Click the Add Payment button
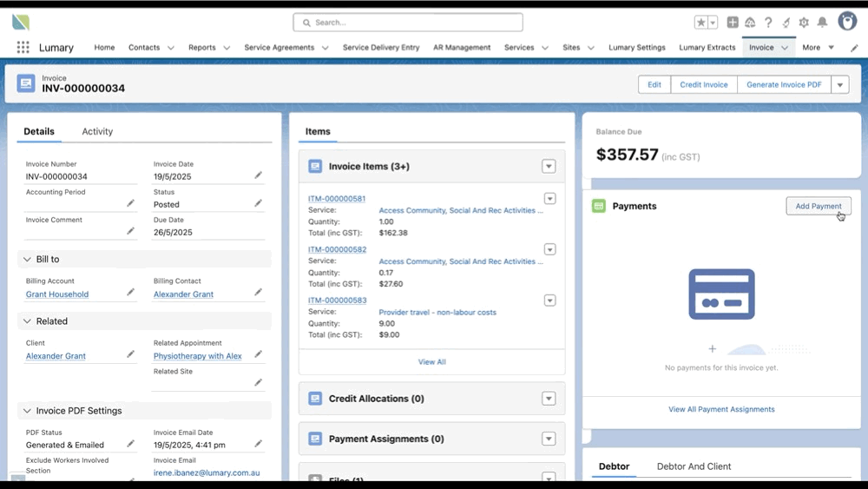 [819, 206]
